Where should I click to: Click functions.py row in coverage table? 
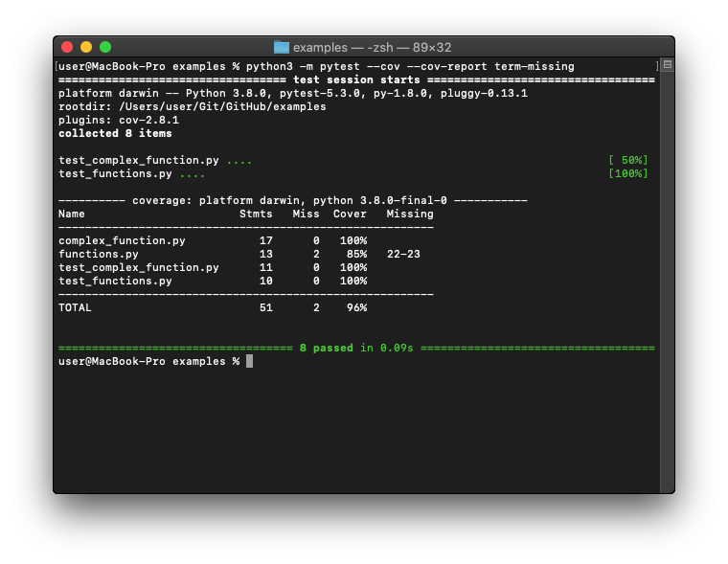(x=99, y=254)
